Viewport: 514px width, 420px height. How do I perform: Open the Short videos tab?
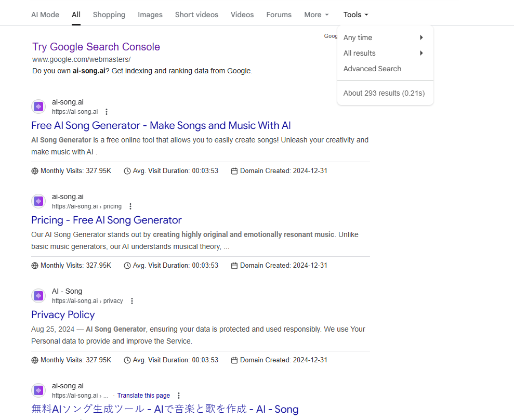tap(196, 15)
